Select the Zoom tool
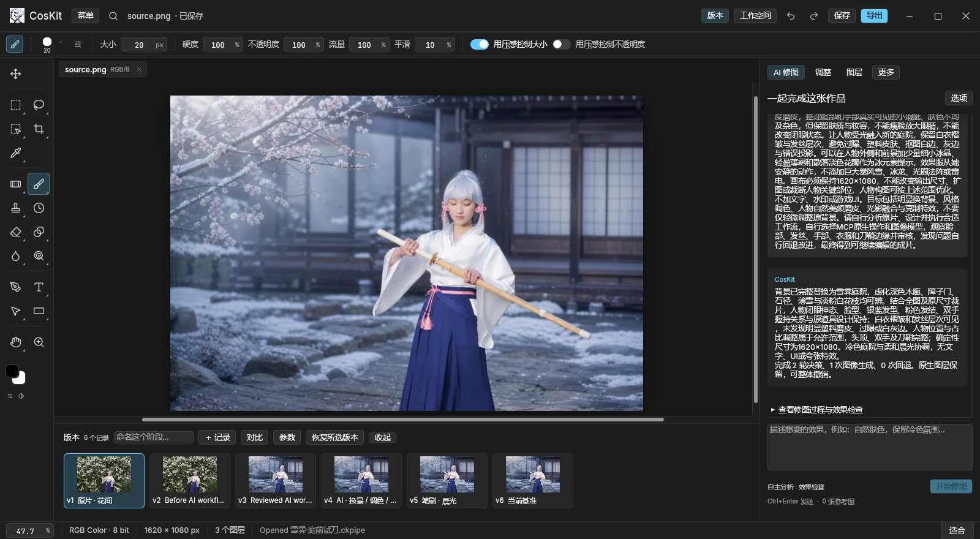The width and height of the screenshot is (980, 539). (x=39, y=342)
